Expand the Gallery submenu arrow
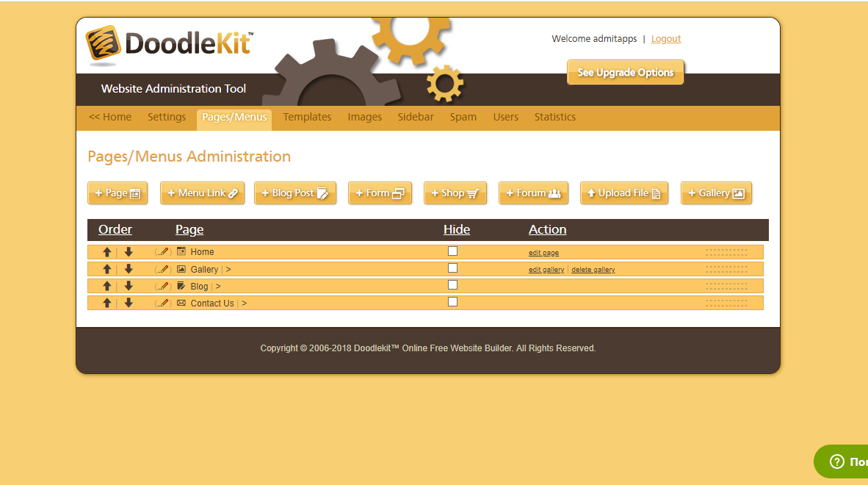Screen dimensions: 868x485 [228, 269]
